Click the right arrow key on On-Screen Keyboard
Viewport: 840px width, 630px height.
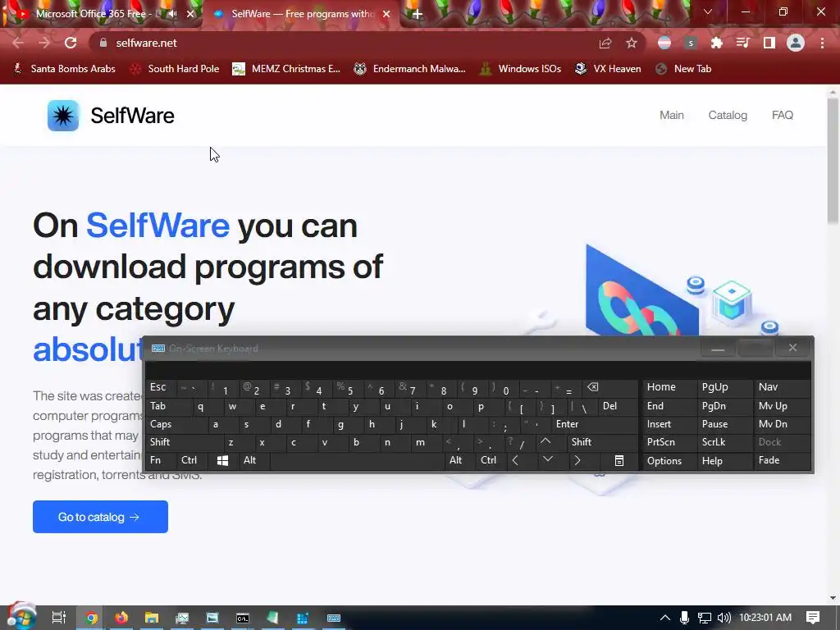[577, 461]
